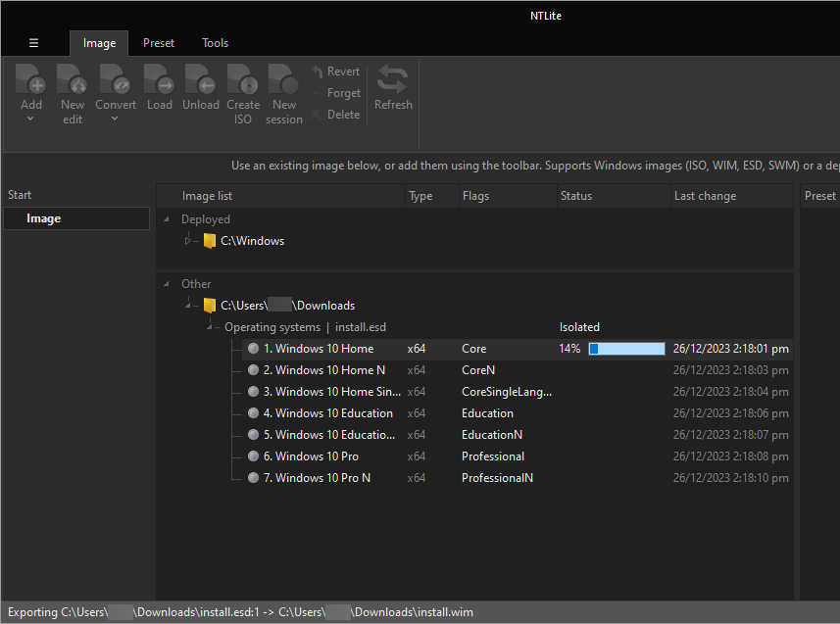Click the Create ISO toolbar icon
The image size is (840, 624).
point(243,79)
